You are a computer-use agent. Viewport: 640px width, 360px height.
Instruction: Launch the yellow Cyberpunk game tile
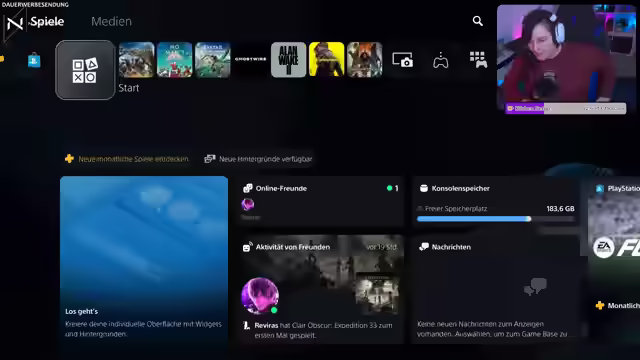coord(327,60)
